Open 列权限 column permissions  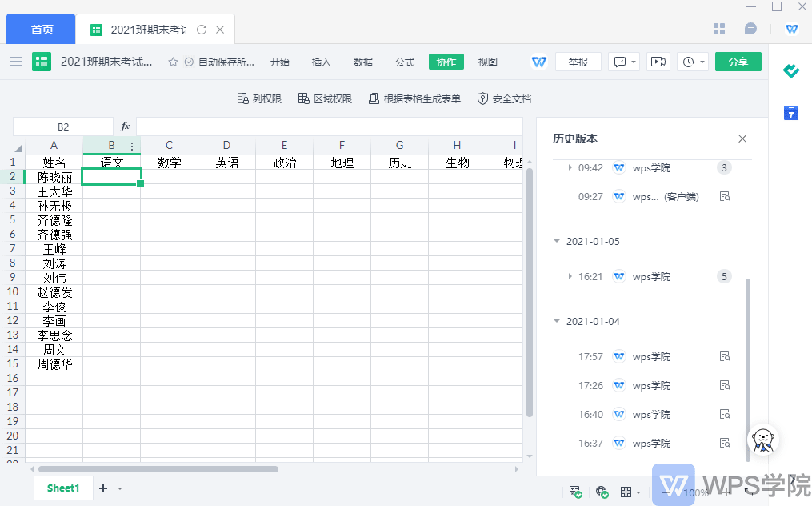pos(259,98)
